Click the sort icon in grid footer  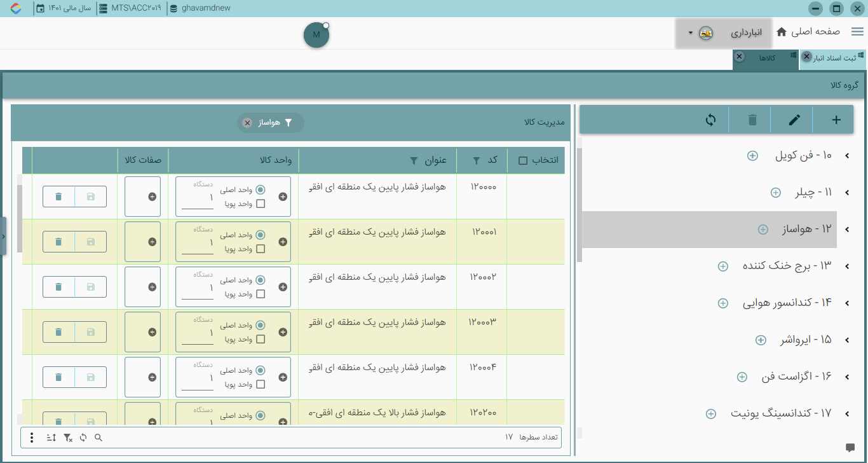point(51,438)
